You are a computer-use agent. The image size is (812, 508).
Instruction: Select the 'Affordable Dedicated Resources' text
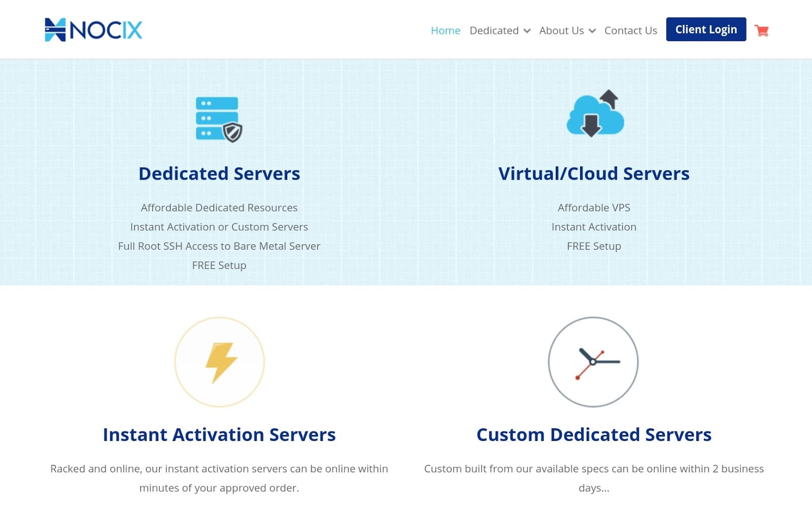[219, 208]
